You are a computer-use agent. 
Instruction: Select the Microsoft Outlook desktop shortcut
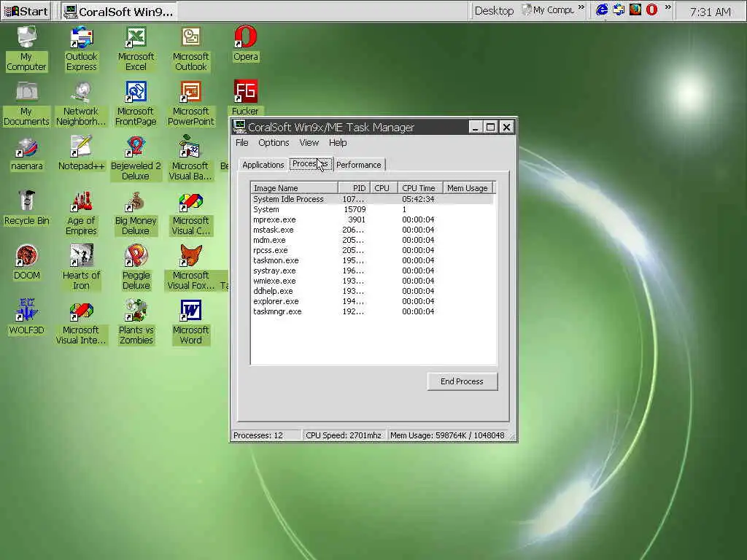click(x=190, y=49)
